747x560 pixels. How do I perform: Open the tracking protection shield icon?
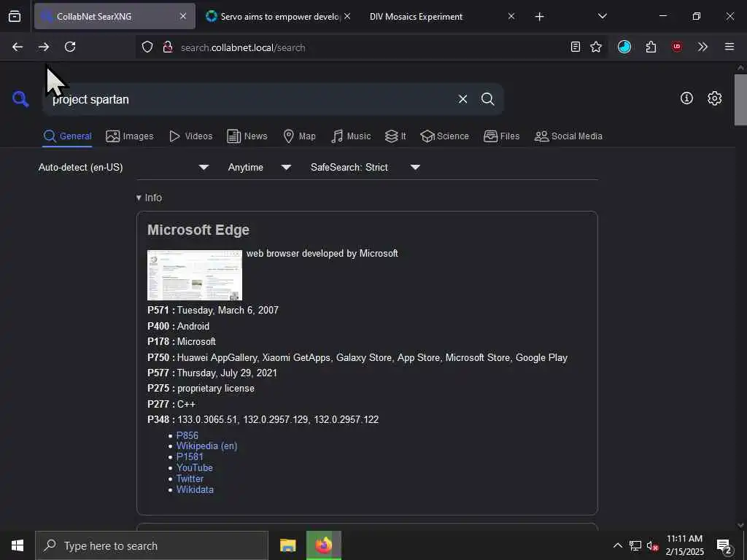(147, 47)
